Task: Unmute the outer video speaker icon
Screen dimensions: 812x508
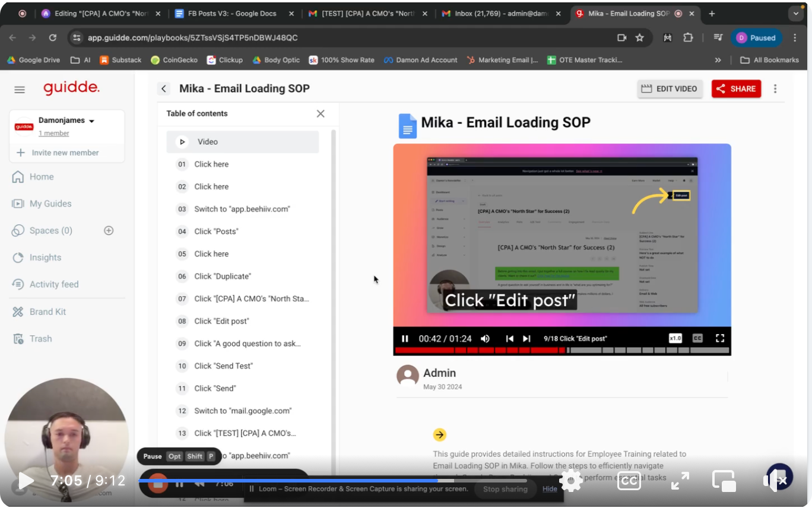Action: 776,480
